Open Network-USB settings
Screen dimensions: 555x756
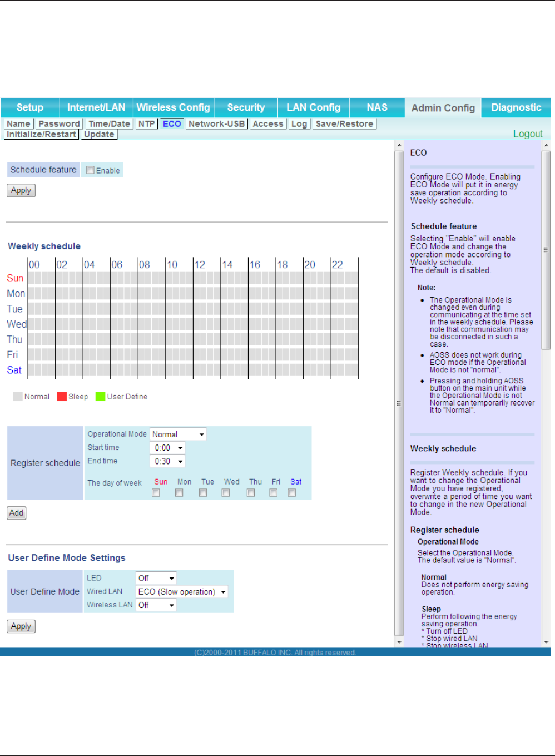point(217,123)
